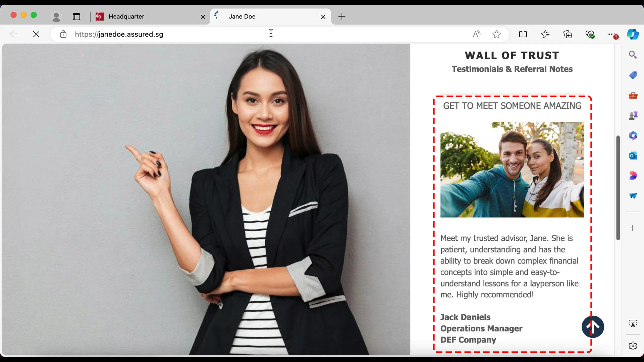Open the Tools briefcase sidebar icon

[633, 96]
